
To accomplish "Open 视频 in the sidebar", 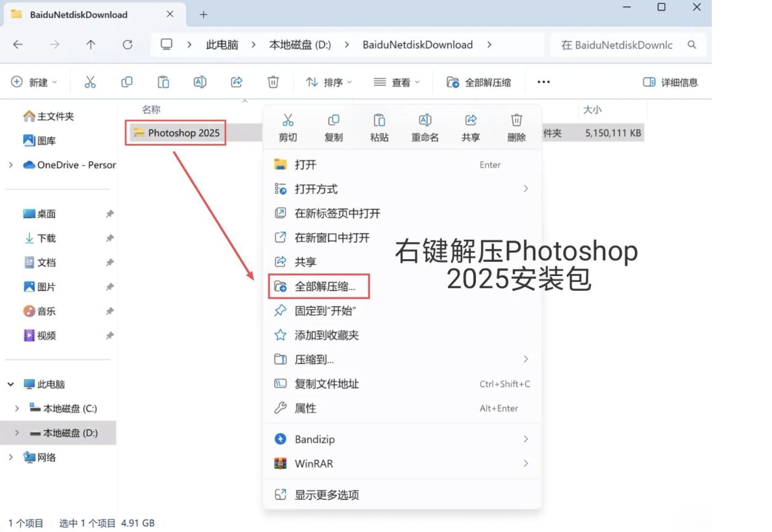I will coord(39,335).
